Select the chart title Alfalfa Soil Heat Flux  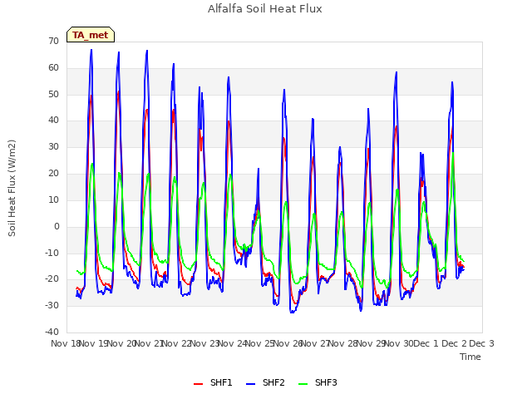265,9
